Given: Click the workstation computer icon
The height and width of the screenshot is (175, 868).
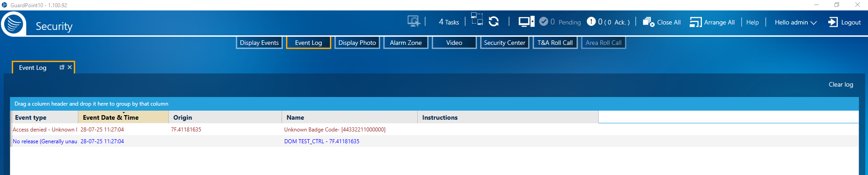Looking at the screenshot, I should [526, 21].
